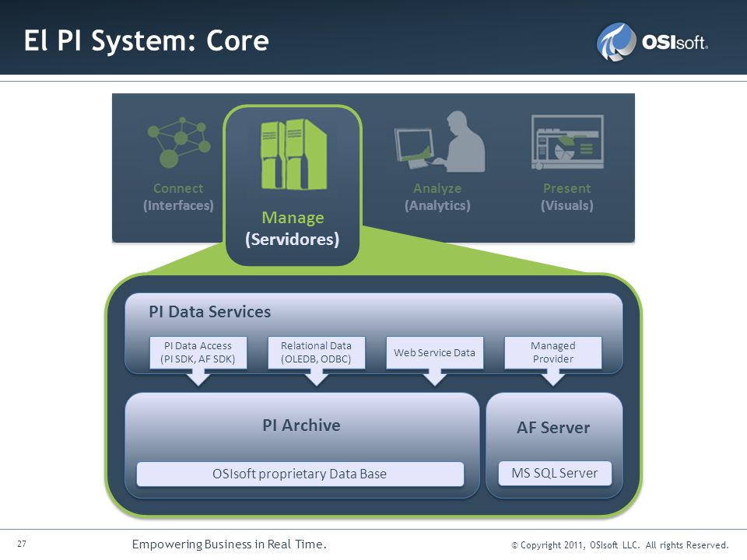The width and height of the screenshot is (747, 560).
Task: Select the Connect network nodes icon
Action: pyautogui.click(x=179, y=142)
